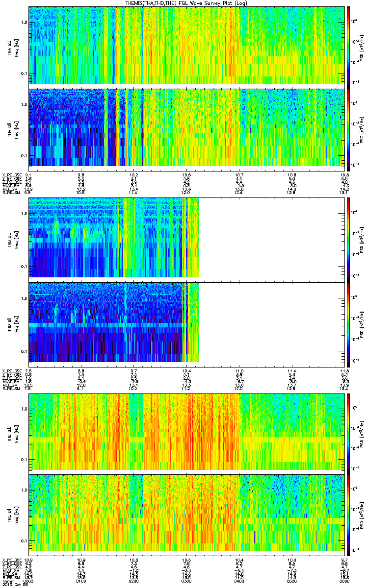Viewport: 368px width, 588px height.
Task: Click the MLT_SM row label in THD ephemeris block
Action: point(10,385)
